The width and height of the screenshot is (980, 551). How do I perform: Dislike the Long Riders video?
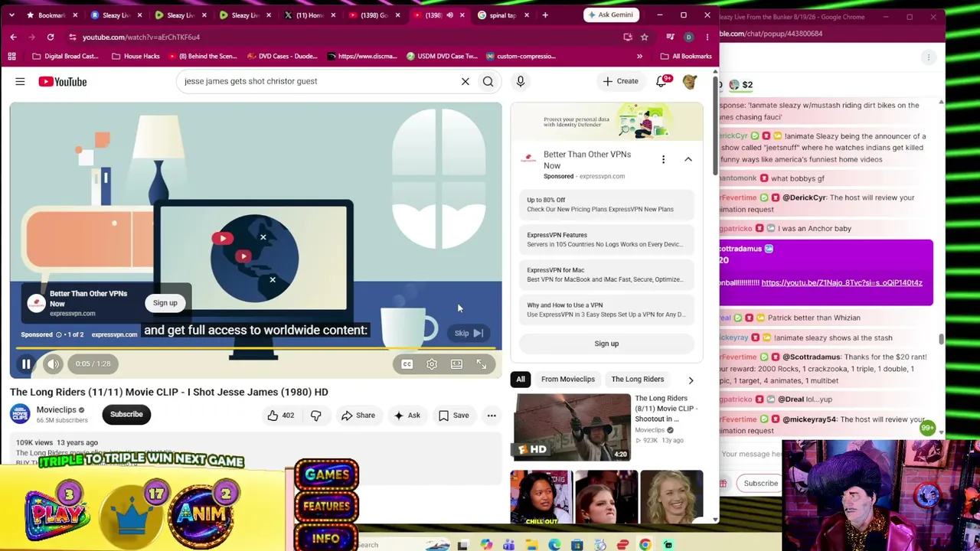coord(315,416)
